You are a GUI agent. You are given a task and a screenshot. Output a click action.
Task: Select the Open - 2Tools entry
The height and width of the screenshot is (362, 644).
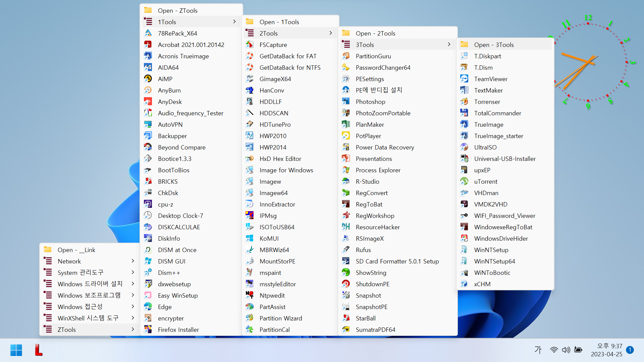pos(398,33)
